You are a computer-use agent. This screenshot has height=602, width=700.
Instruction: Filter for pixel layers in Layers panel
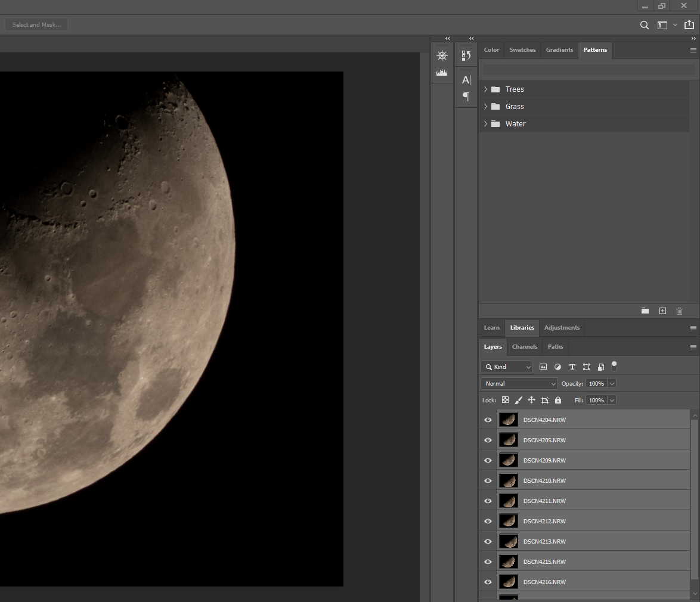(543, 367)
